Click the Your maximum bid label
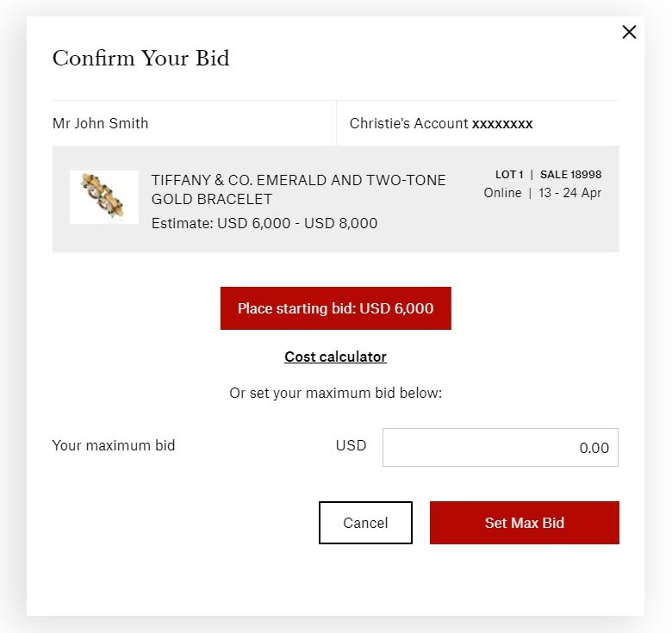Viewport: 672px width, 633px height. click(x=114, y=445)
